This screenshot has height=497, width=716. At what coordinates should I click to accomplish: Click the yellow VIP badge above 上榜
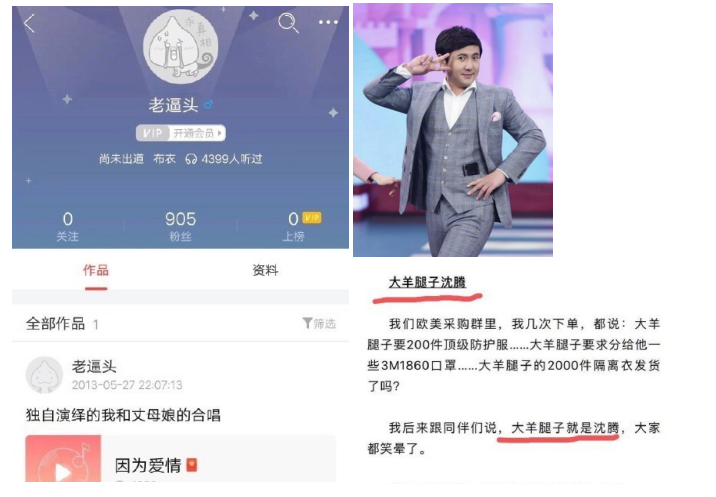pos(312,218)
